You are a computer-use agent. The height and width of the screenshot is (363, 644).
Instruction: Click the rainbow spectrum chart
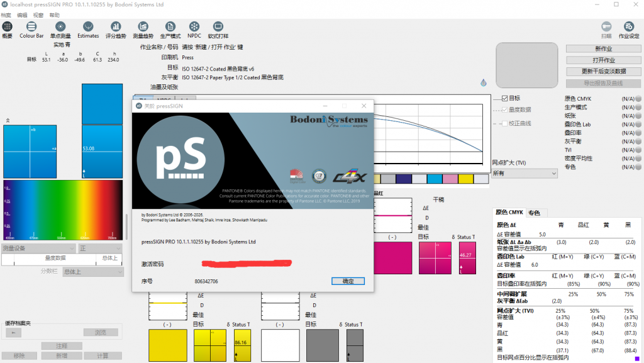point(63,210)
